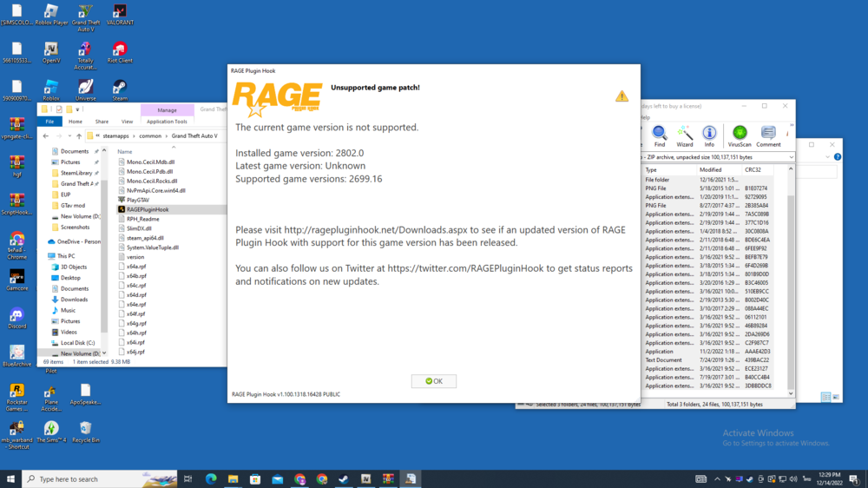Sort by CRC32 column in WinRAR
868x488 pixels.
pyautogui.click(x=757, y=170)
